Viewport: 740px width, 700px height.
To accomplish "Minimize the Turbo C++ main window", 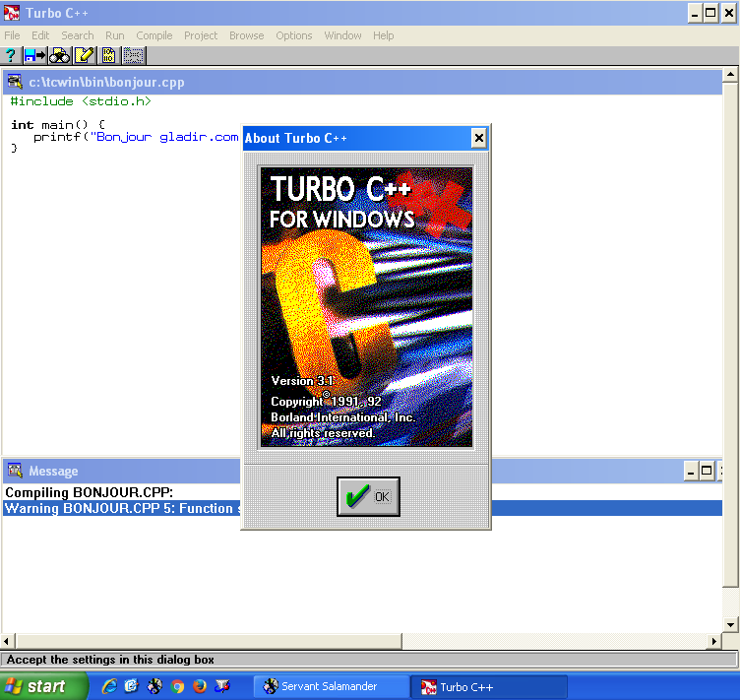I will [694, 13].
